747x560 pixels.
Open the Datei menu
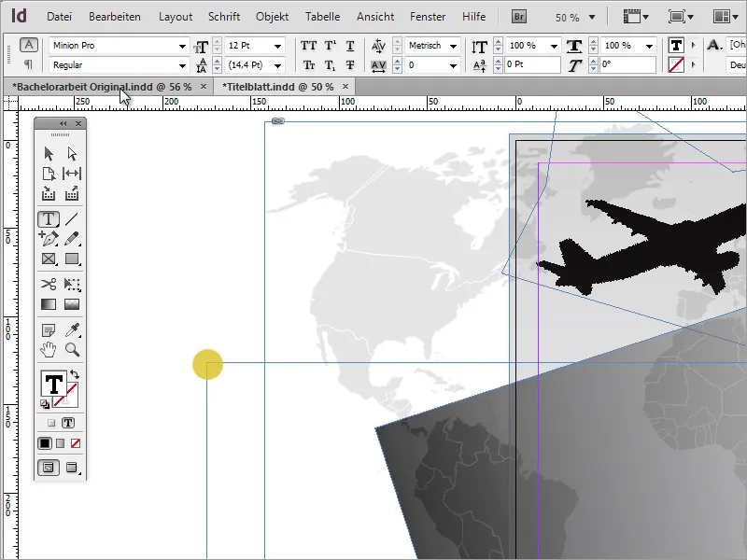(59, 17)
